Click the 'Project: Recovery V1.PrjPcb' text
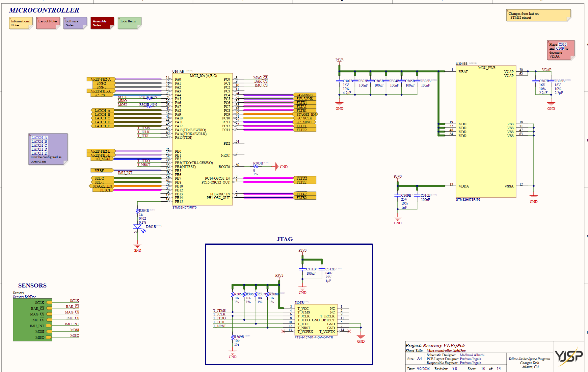 pyautogui.click(x=435, y=345)
